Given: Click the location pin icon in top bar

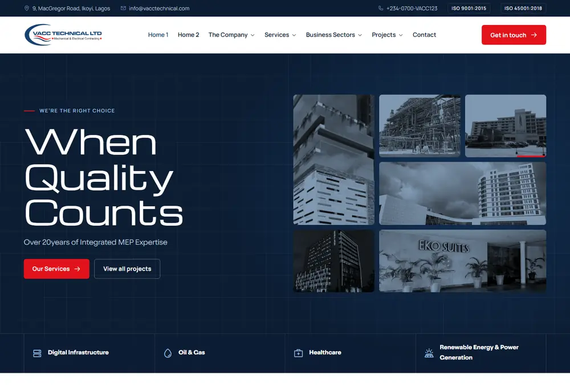Looking at the screenshot, I should pos(27,8).
